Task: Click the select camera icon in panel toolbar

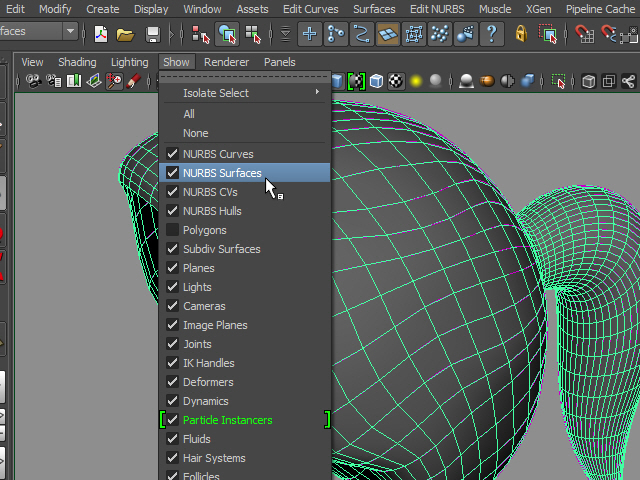Action: coord(34,81)
